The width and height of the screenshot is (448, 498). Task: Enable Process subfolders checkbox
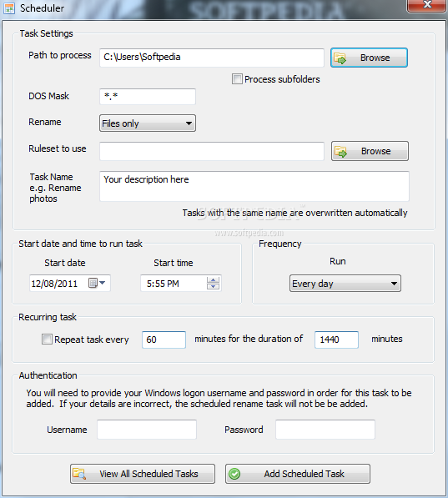click(x=237, y=78)
